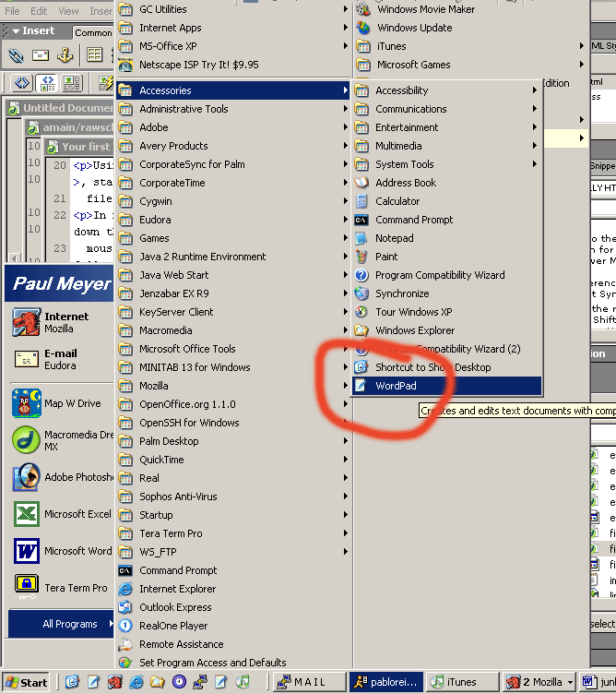Expand the OpenOffice.org 1.1.0 folder
Viewport: 616px width, 694px height.
click(x=233, y=404)
